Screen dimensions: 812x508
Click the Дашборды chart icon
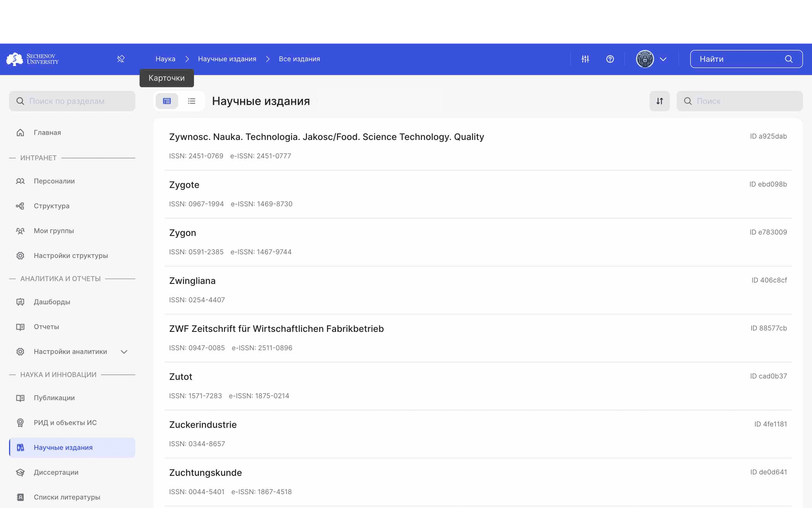coord(21,302)
